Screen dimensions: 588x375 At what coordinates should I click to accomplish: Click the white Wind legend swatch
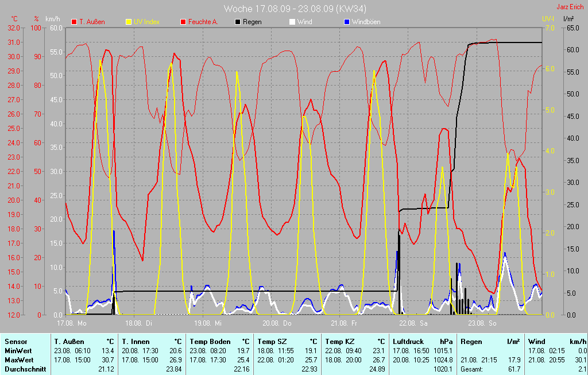coord(292,22)
